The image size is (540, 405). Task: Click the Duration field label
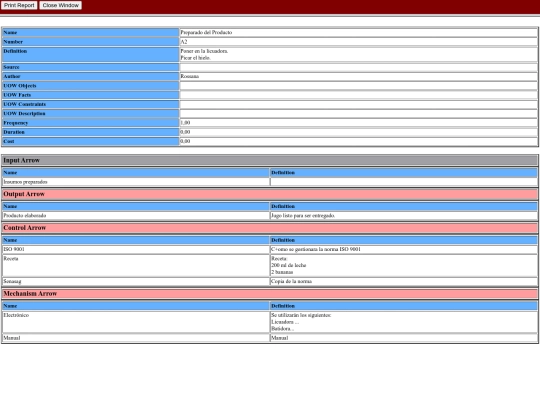point(14,132)
